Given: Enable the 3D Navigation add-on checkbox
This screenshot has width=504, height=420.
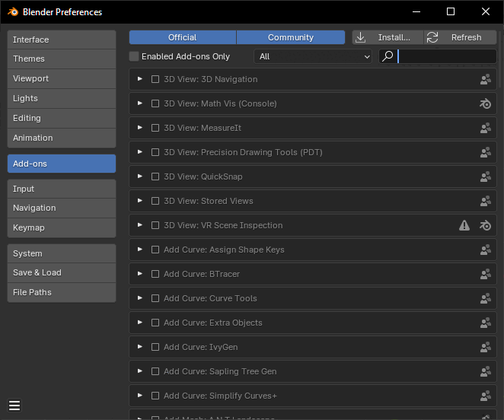Looking at the screenshot, I should tap(155, 79).
